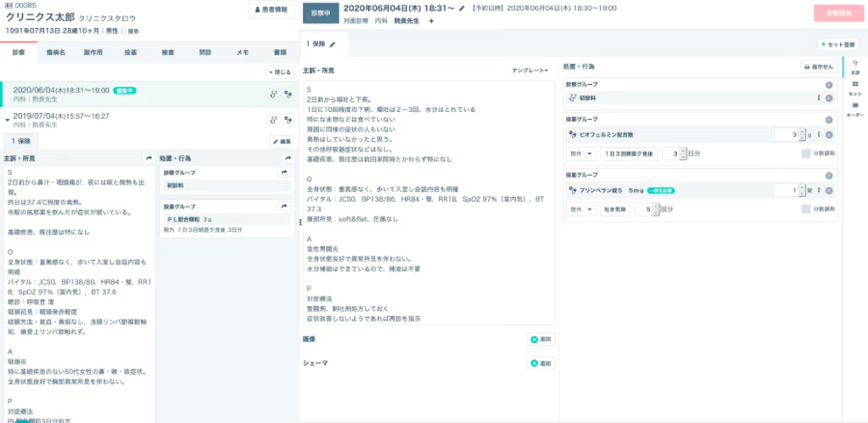Remove プリンペラン錠5 with its X icon

pyautogui.click(x=829, y=191)
